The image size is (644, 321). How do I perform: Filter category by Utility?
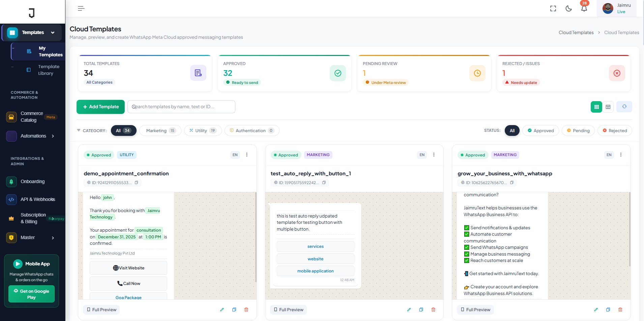(203, 130)
